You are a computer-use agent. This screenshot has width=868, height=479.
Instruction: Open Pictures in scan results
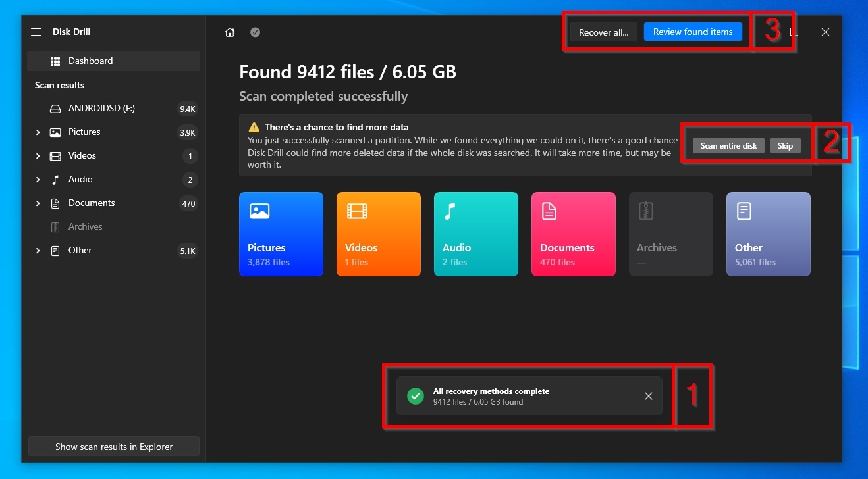pyautogui.click(x=114, y=132)
